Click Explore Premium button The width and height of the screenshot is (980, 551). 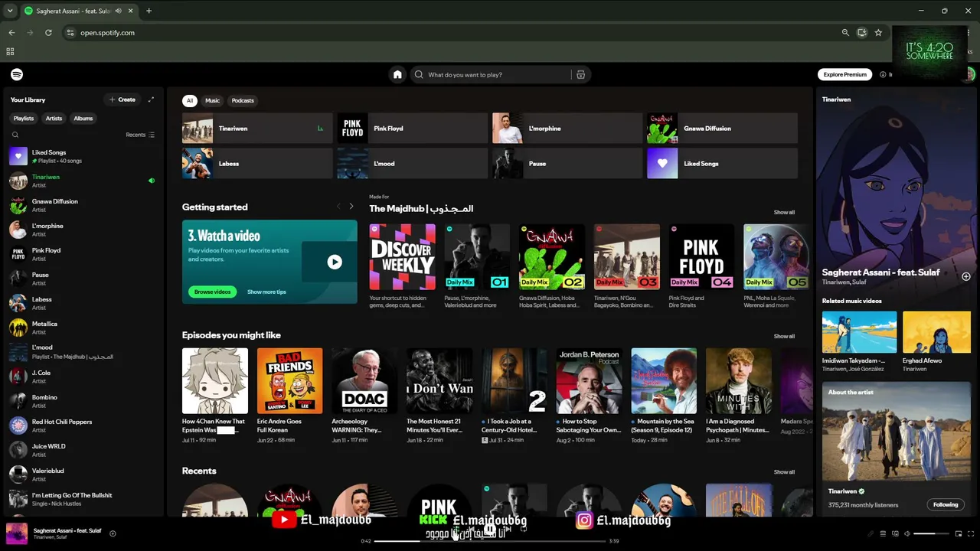point(845,74)
